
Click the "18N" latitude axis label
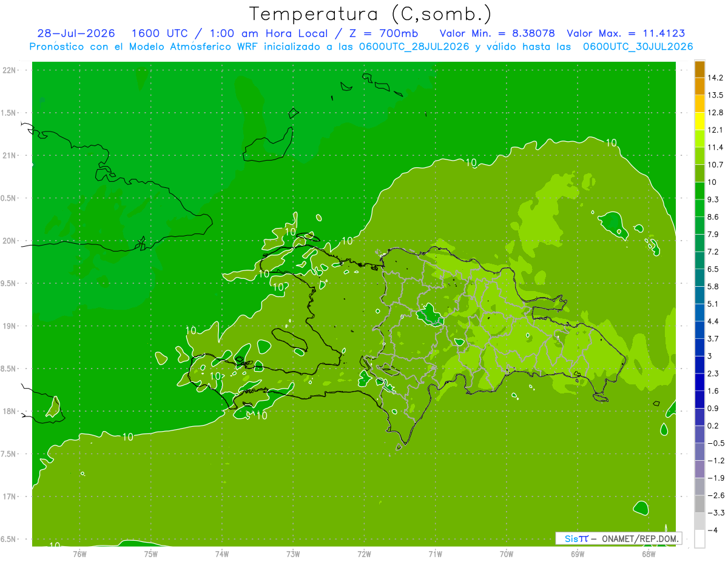click(x=10, y=412)
